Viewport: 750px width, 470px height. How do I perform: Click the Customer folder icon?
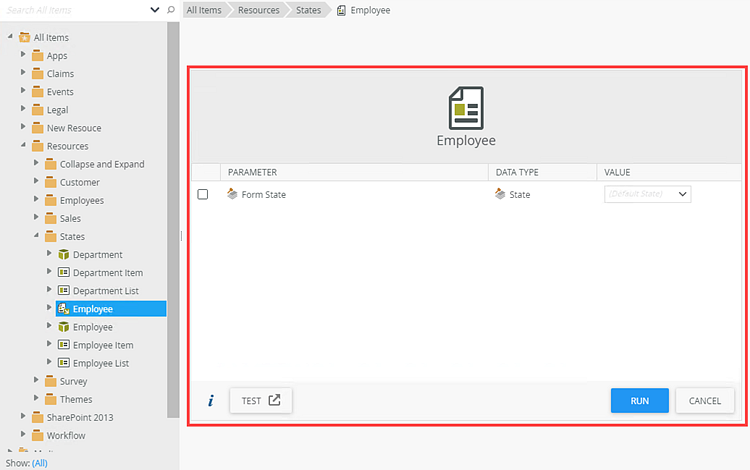pyautogui.click(x=50, y=182)
